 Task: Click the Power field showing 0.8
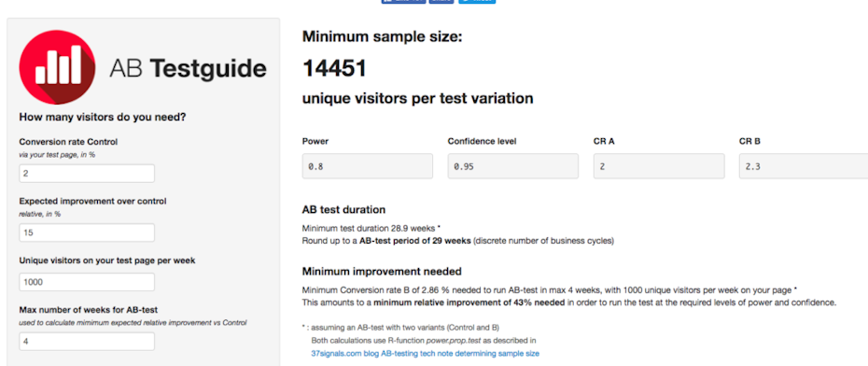pyautogui.click(x=368, y=166)
